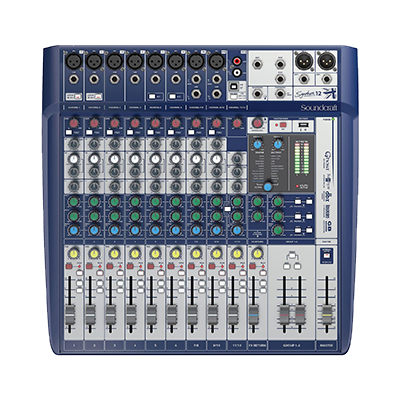Click the top grey EQ knob on channel 3
This screenshot has width=400, height=400.
tap(115, 144)
